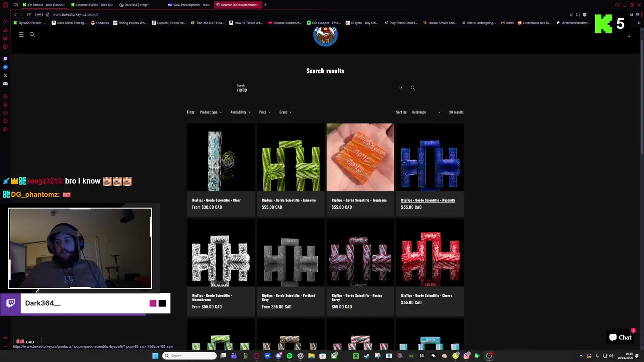Open Messenger in the Opera sidebar

pyautogui.click(x=5, y=67)
